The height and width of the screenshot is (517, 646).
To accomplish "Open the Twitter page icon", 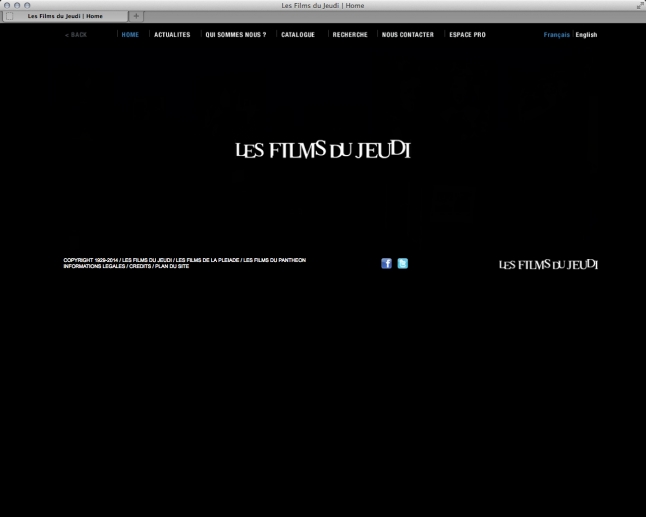I will point(403,264).
